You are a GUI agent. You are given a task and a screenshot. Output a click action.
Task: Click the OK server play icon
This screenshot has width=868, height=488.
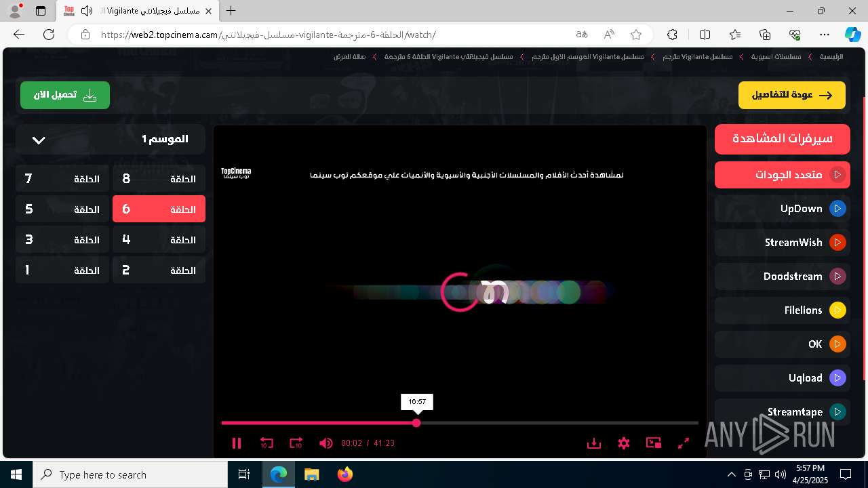pos(837,344)
